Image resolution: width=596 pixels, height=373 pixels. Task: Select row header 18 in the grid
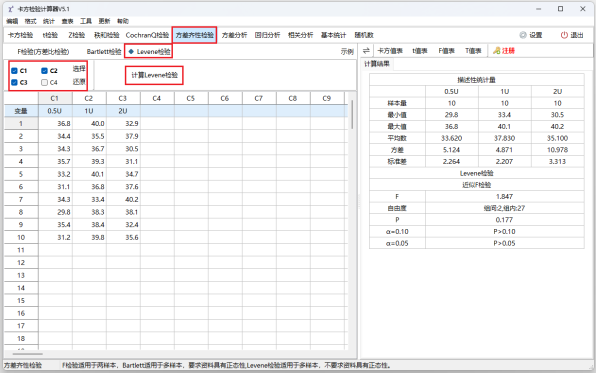pyautogui.click(x=21, y=338)
